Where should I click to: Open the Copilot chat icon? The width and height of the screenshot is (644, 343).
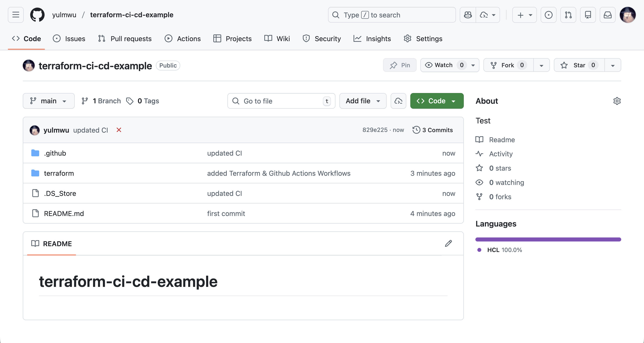(x=468, y=15)
